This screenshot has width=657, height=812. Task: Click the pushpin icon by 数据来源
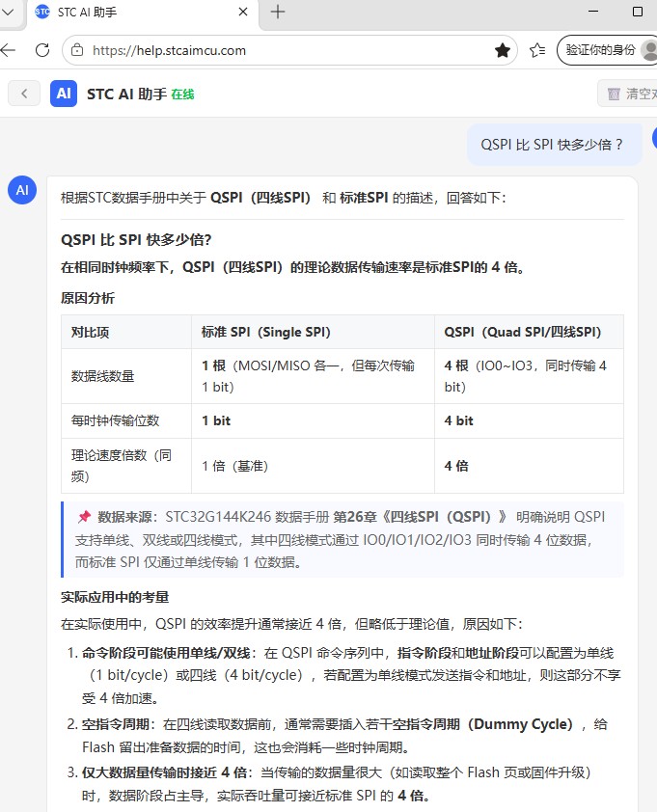(84, 517)
